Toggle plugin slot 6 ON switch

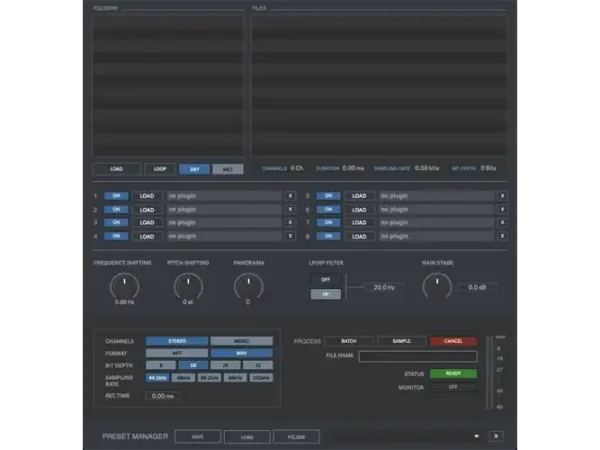tap(328, 209)
